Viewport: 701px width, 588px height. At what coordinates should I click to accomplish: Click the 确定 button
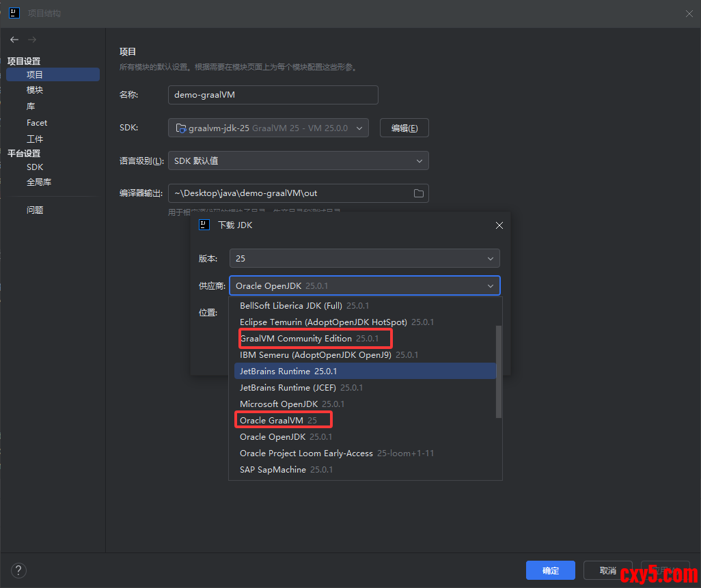(x=550, y=571)
